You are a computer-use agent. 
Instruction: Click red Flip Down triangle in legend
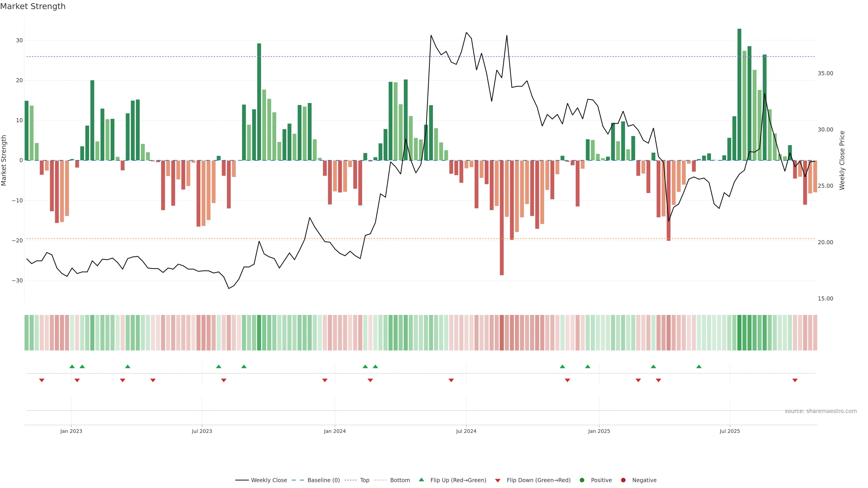498,481
